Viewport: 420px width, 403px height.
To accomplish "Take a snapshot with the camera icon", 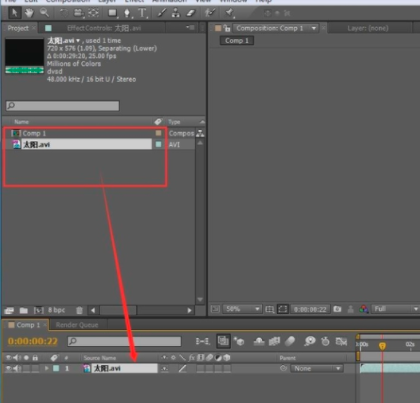I will (x=337, y=309).
